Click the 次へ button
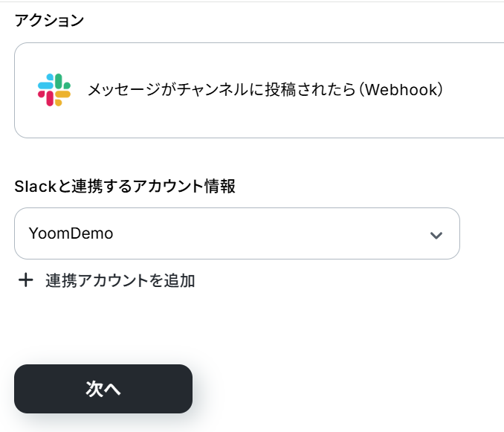Viewport: 504px width, 432px height. point(103,389)
